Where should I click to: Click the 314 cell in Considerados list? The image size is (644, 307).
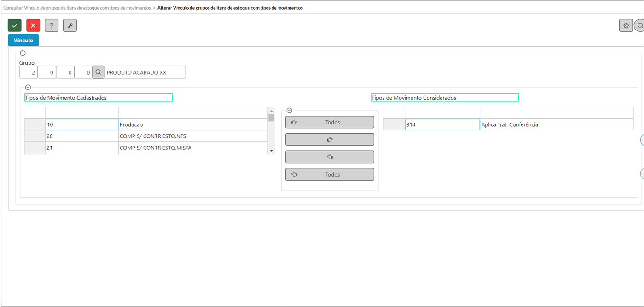(x=442, y=124)
